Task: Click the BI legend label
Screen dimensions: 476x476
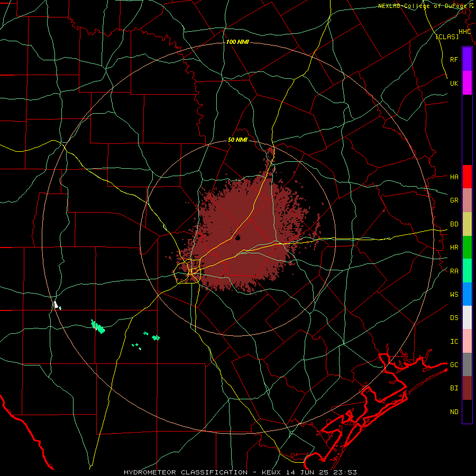Action: (x=454, y=388)
